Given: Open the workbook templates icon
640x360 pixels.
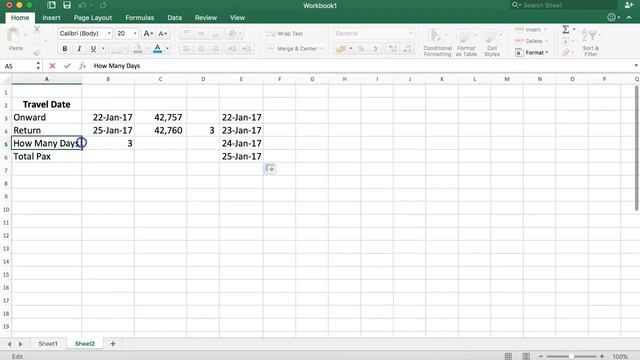Looking at the screenshot, I should pos(51,5).
